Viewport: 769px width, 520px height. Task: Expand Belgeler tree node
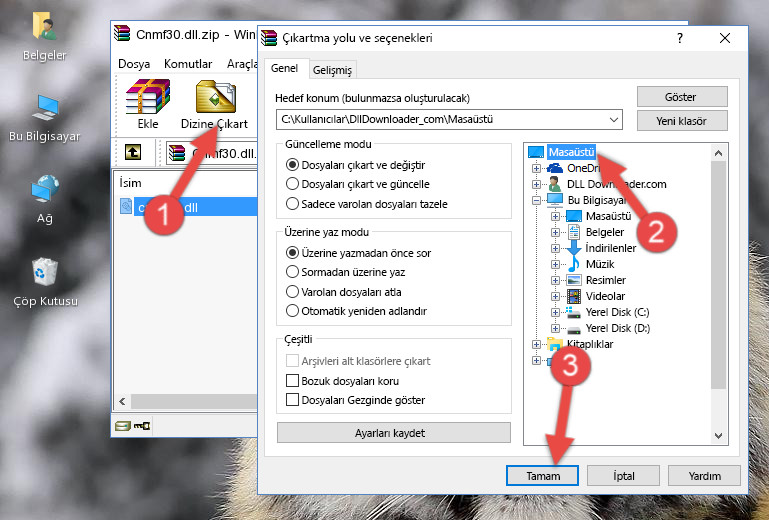pyautogui.click(x=555, y=232)
